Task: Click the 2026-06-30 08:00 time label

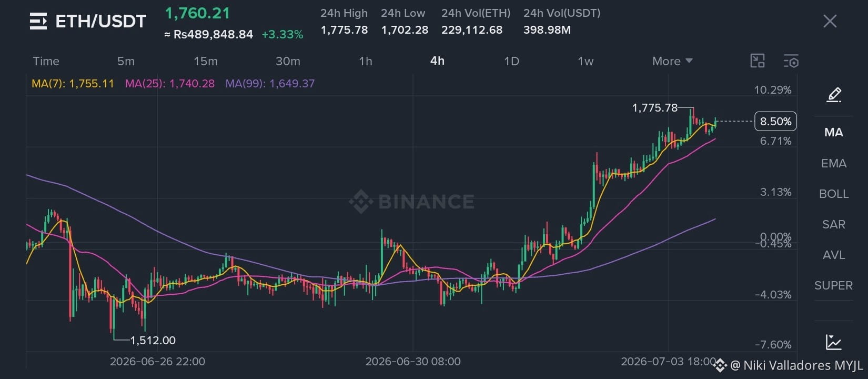Action: click(x=413, y=362)
